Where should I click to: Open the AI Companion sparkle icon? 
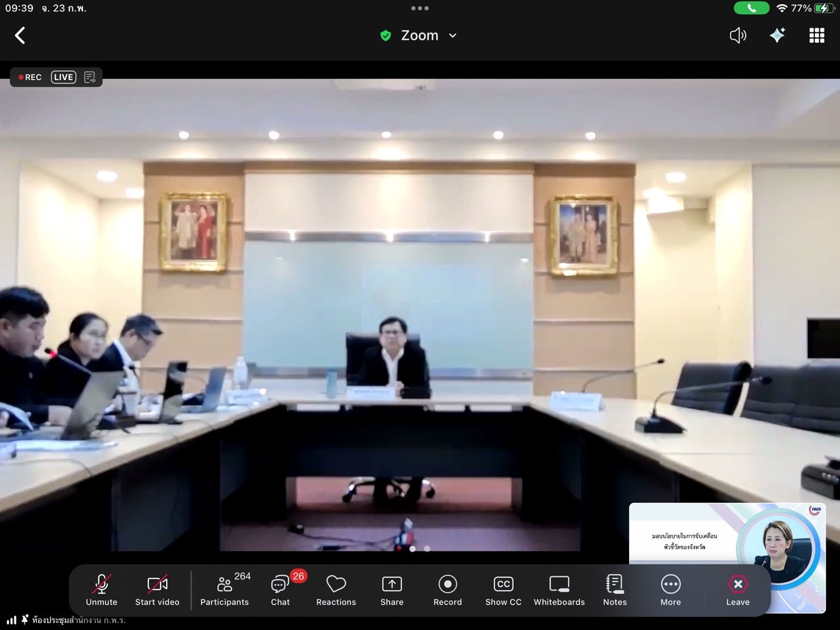click(777, 36)
